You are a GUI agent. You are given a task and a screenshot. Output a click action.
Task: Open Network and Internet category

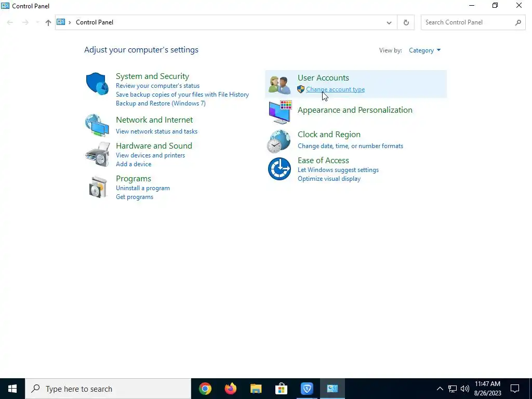(154, 120)
